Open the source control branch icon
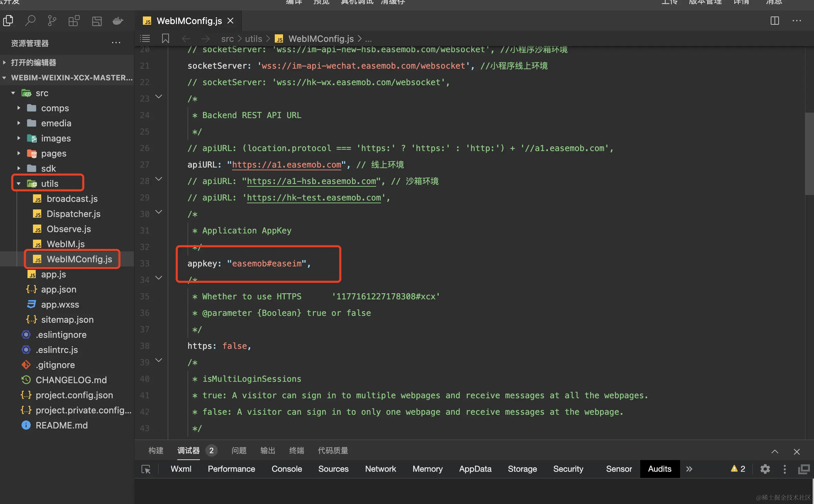Screen dimensions: 814x504 tap(52, 21)
